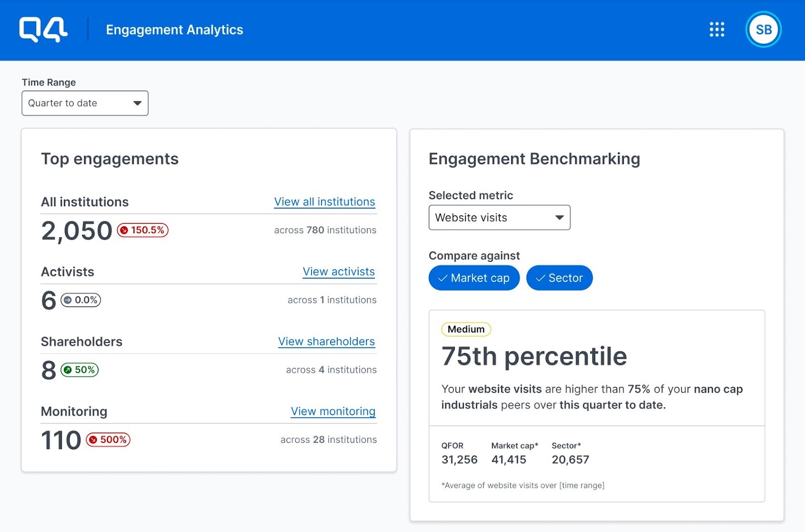The image size is (805, 532).
Task: Click the View monitoring link
Action: tap(333, 411)
